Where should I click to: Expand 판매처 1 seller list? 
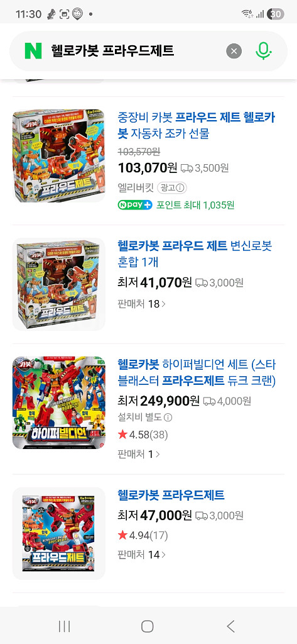click(139, 454)
